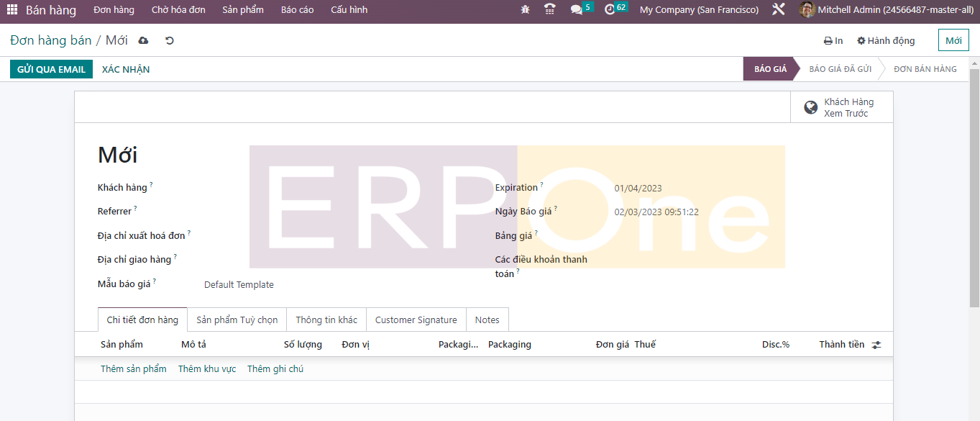Open the apps grid home menu

pos(12,10)
